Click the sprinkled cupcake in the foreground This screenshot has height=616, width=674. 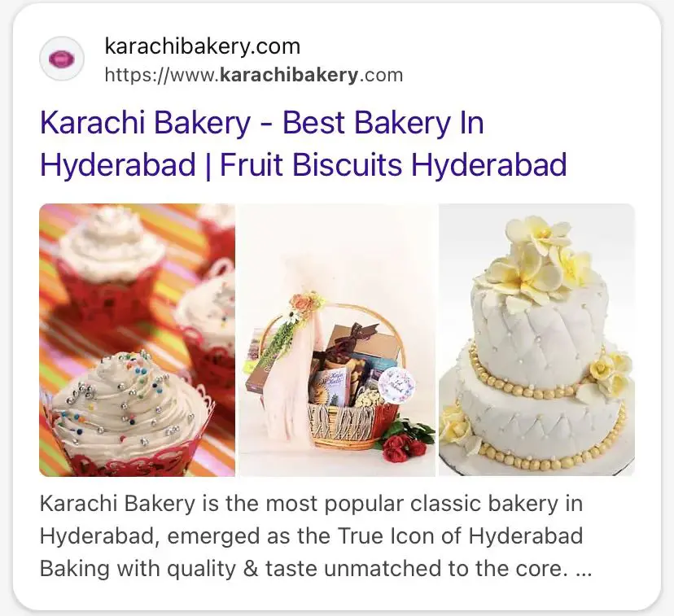pyautogui.click(x=129, y=413)
